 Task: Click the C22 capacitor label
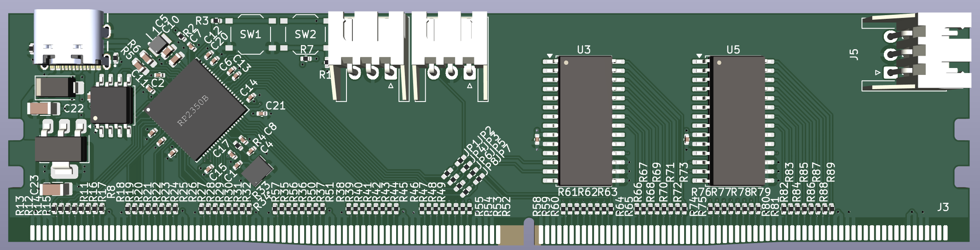point(73,108)
